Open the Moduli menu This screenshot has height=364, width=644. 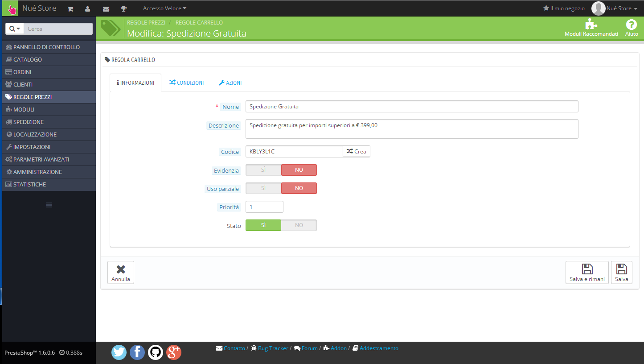49,109
